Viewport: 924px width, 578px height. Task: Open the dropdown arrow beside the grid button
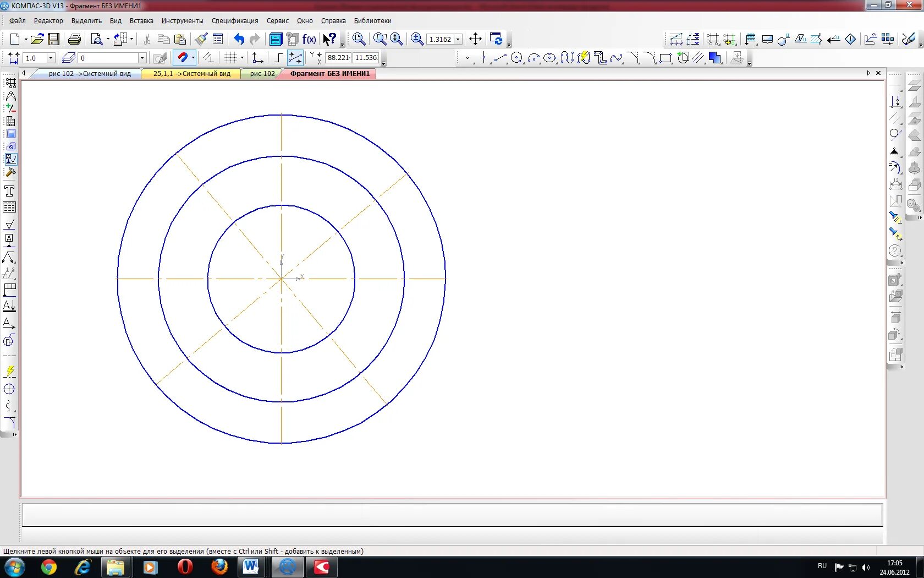click(x=242, y=58)
